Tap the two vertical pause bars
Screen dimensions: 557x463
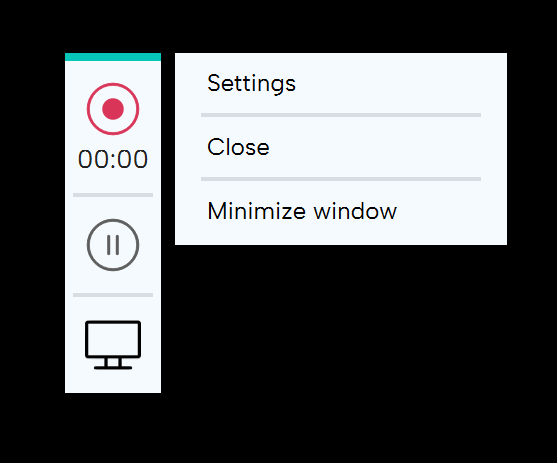pyautogui.click(x=113, y=245)
